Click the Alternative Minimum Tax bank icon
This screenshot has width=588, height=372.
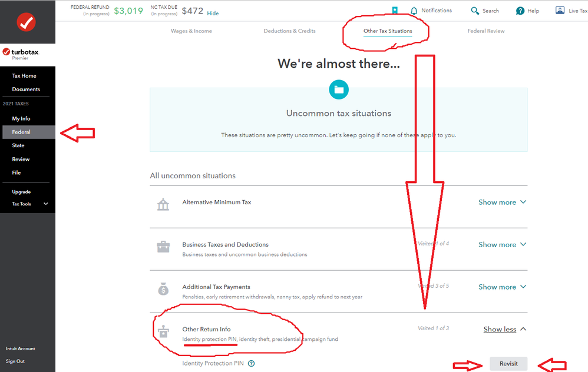[x=163, y=205]
